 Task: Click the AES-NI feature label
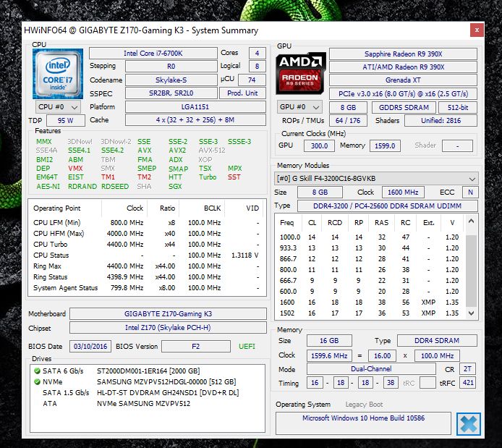(48, 187)
